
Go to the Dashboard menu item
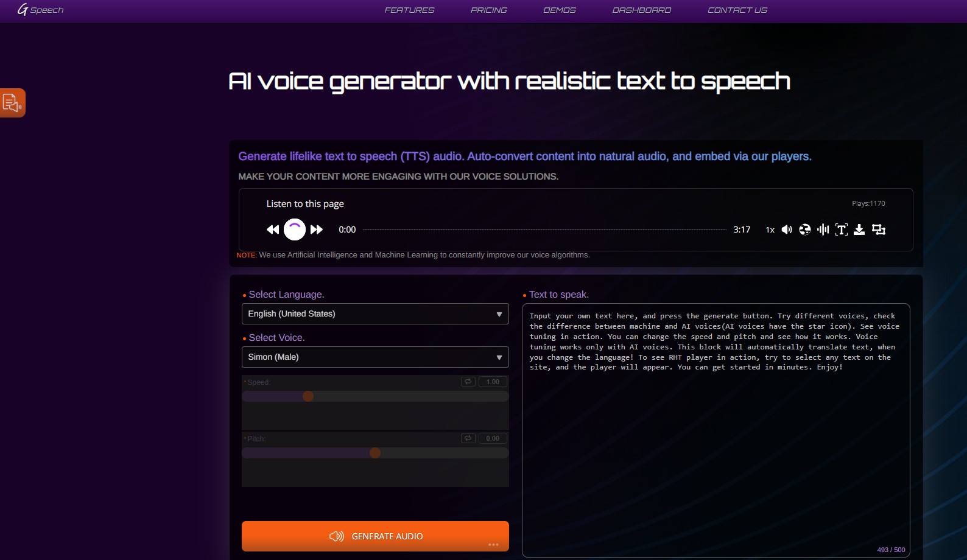click(x=641, y=10)
